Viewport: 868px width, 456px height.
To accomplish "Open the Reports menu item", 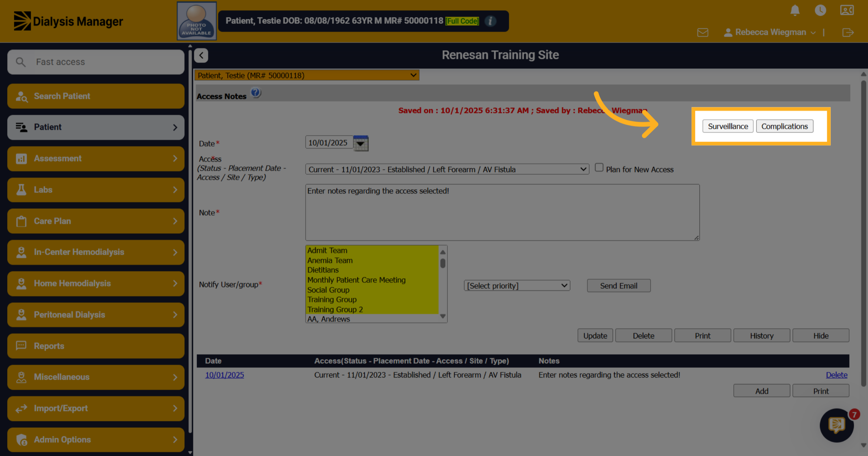I will click(96, 346).
